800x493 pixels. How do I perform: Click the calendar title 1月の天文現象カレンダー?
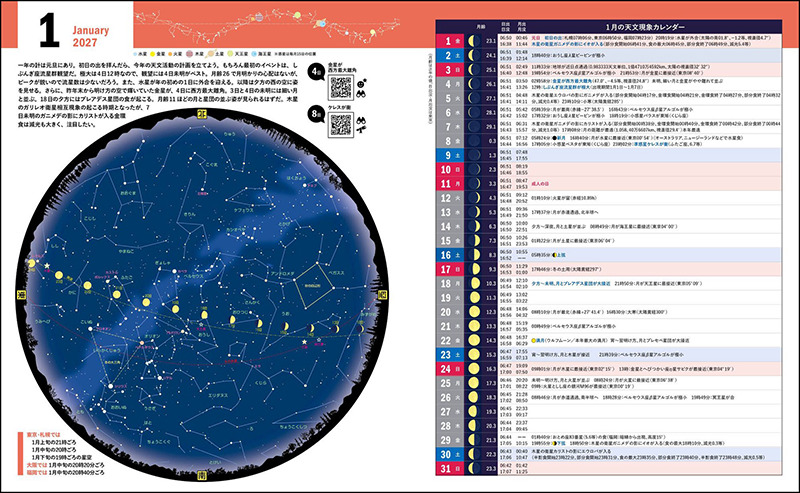645,27
